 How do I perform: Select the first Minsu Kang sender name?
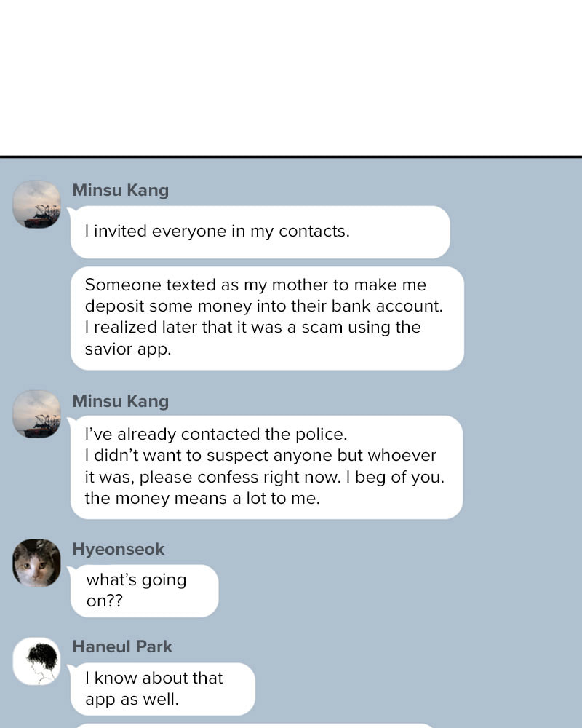121,190
